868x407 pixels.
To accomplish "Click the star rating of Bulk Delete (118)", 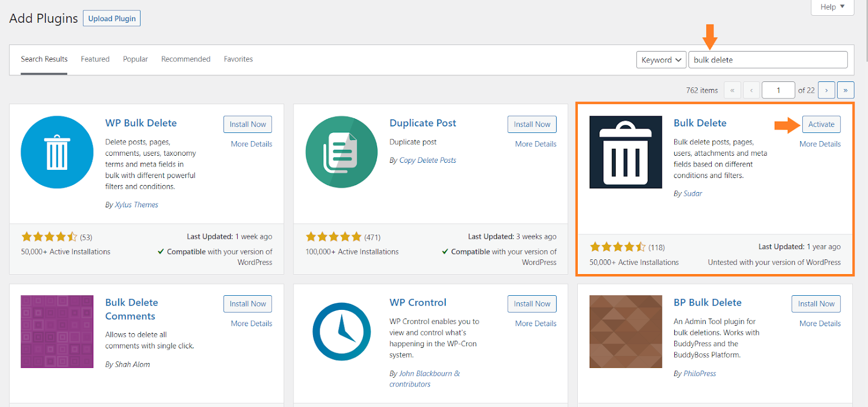I will point(618,247).
